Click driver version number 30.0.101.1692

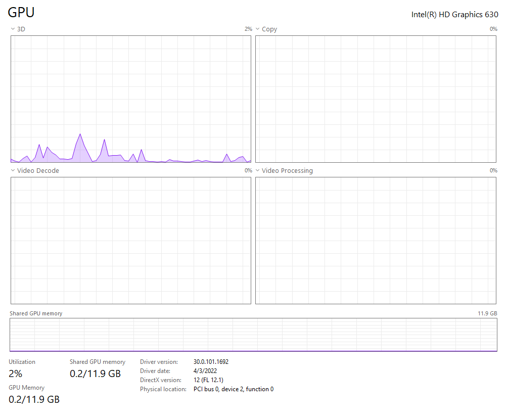(211, 362)
